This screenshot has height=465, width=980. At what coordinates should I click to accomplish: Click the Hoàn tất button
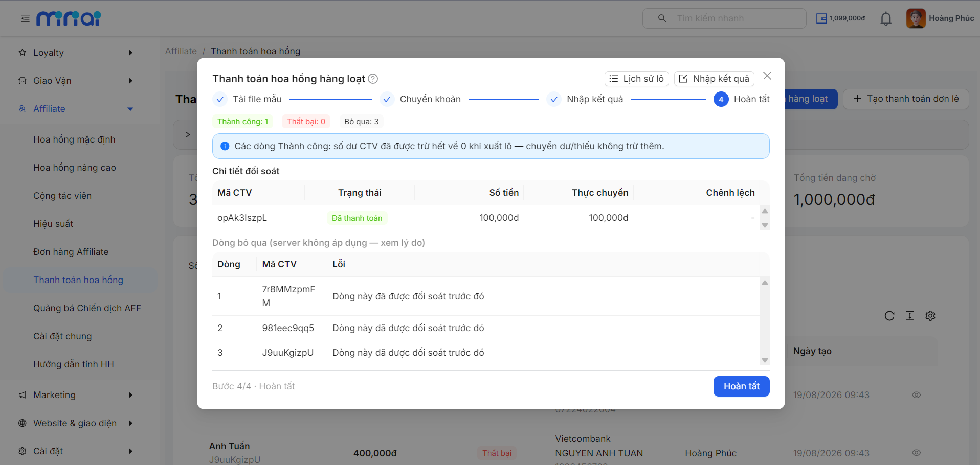pos(741,386)
